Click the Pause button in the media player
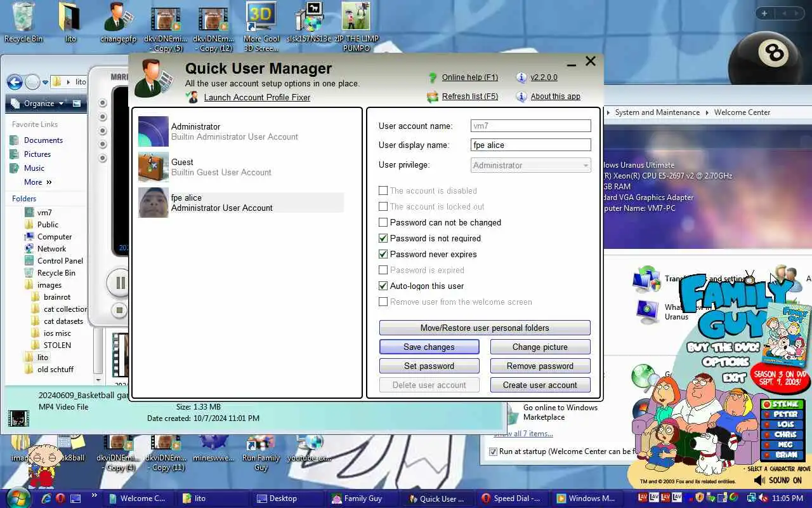This screenshot has height=508, width=812. 119,283
